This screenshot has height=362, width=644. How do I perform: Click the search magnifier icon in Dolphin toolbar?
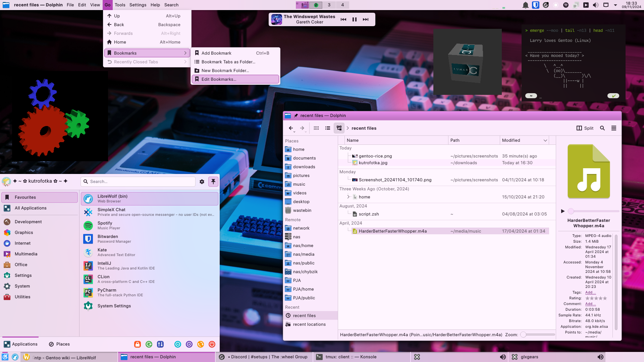pos(602,128)
